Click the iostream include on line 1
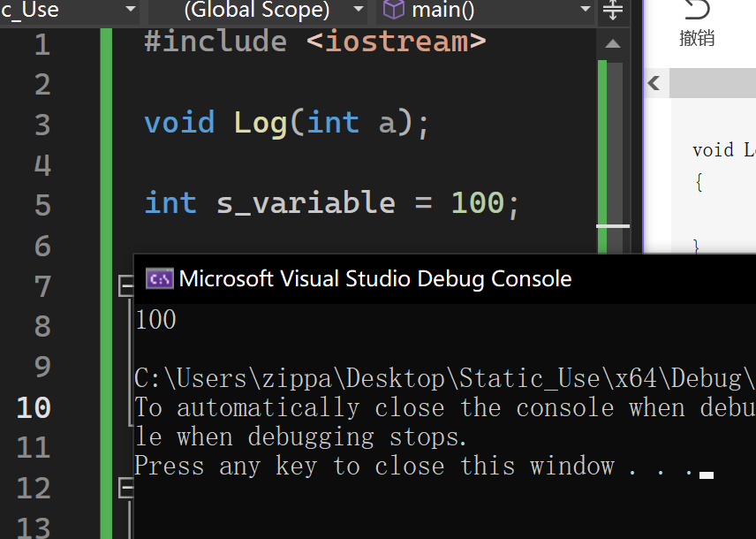The width and height of the screenshot is (756, 539). click(x=397, y=42)
